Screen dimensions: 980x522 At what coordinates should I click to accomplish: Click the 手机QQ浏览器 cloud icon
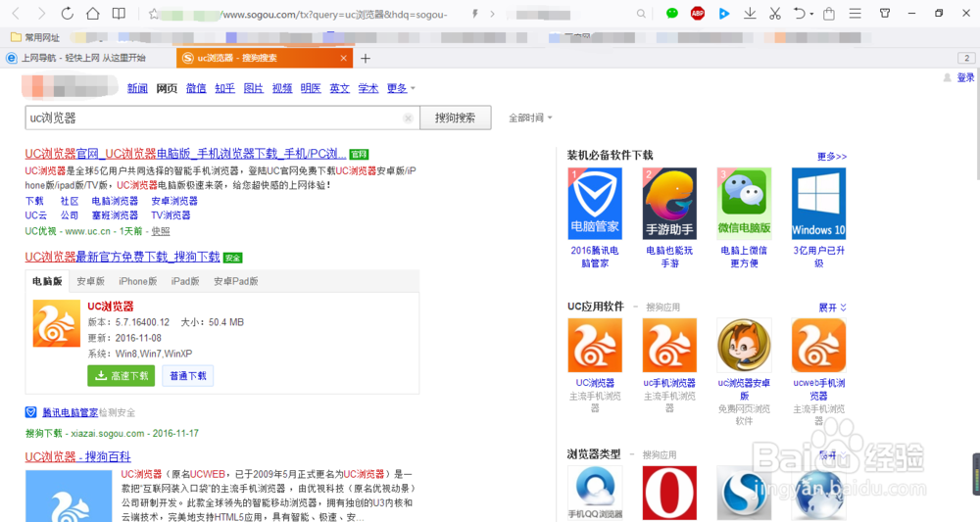coord(595,493)
